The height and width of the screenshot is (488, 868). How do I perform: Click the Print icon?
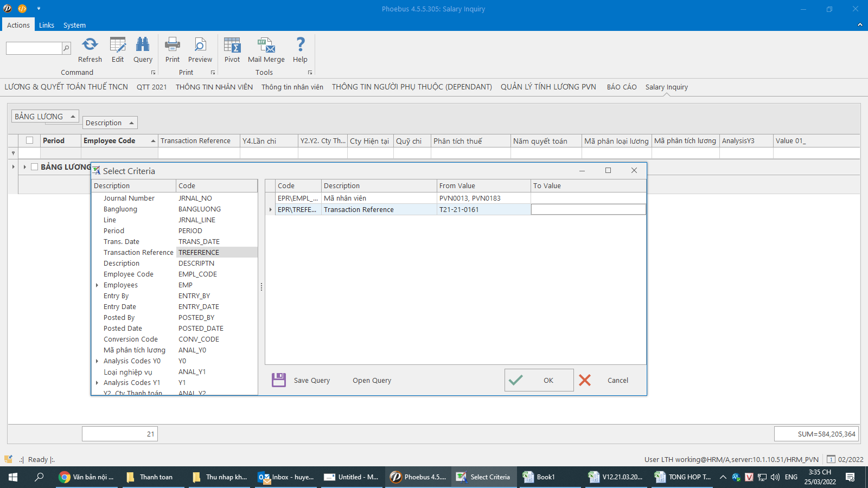[x=173, y=45]
